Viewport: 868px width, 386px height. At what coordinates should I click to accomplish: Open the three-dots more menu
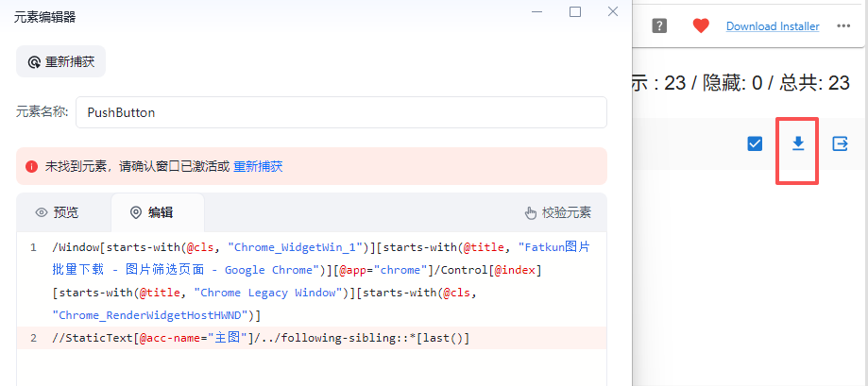coord(843,26)
